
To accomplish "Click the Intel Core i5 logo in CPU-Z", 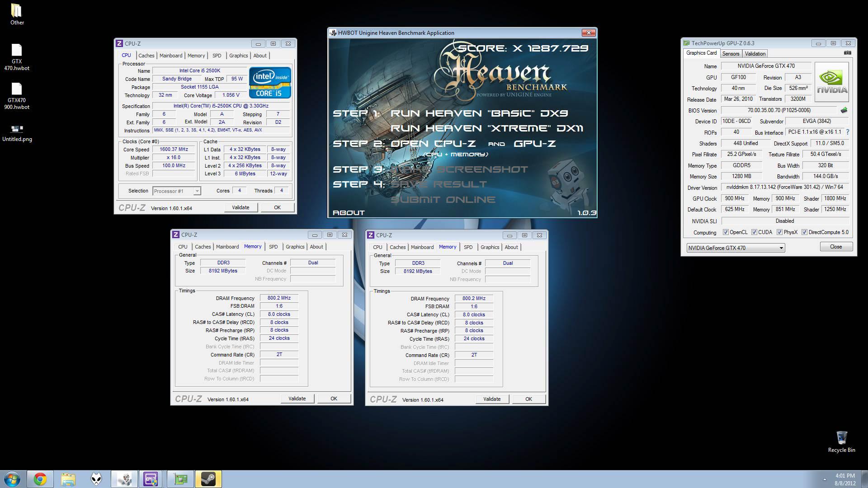I will click(x=270, y=83).
